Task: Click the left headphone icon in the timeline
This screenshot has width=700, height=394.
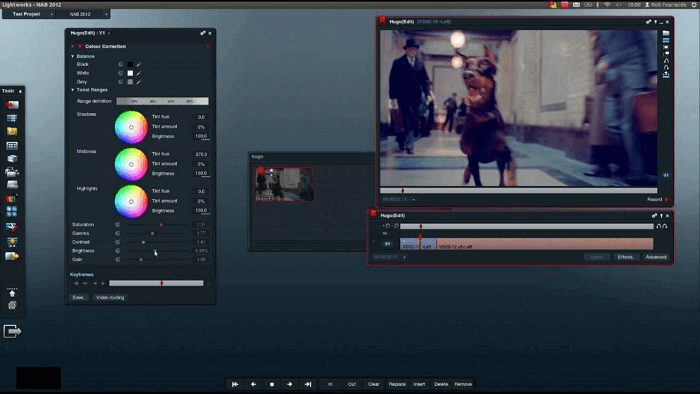Action: tap(658, 226)
